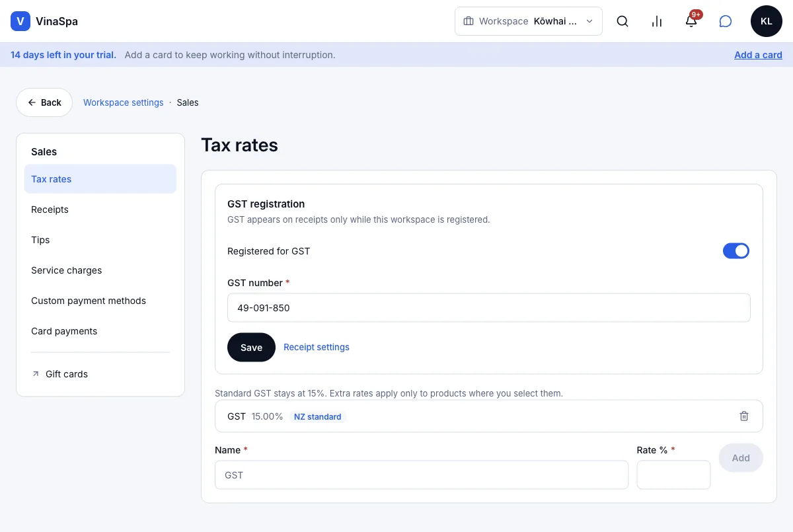Click the NZ standard badge

pos(318,417)
